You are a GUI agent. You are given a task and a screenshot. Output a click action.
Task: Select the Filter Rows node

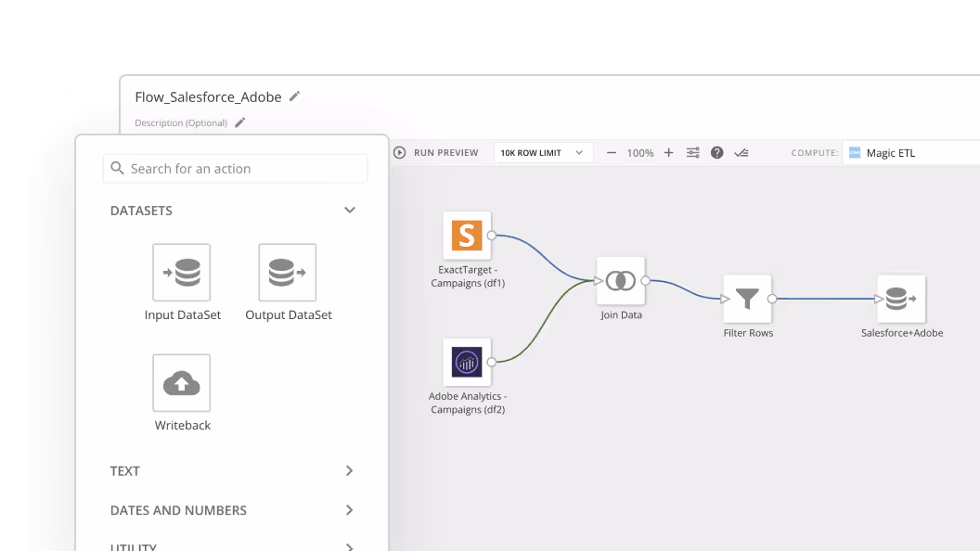pos(748,299)
